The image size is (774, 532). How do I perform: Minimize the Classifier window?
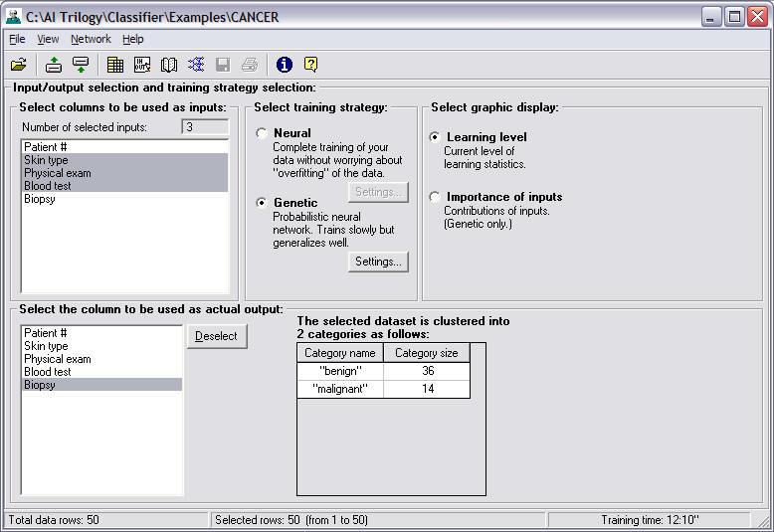click(710, 17)
